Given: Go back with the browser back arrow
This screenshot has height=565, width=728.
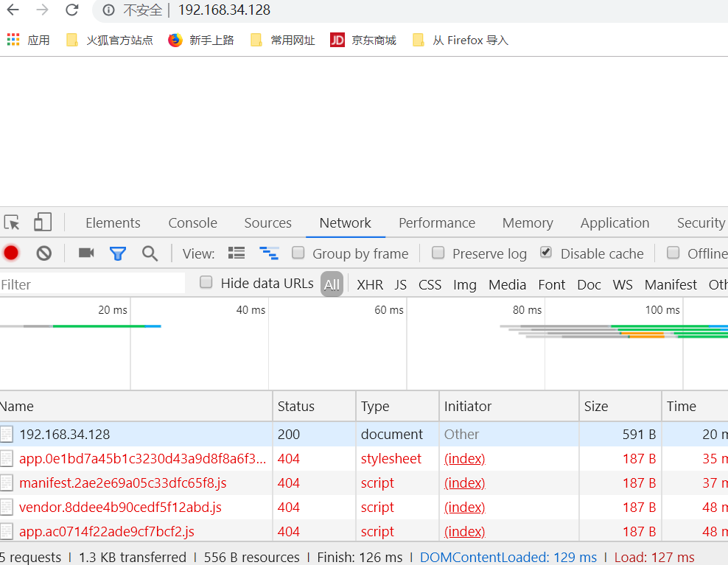Looking at the screenshot, I should tap(13, 10).
